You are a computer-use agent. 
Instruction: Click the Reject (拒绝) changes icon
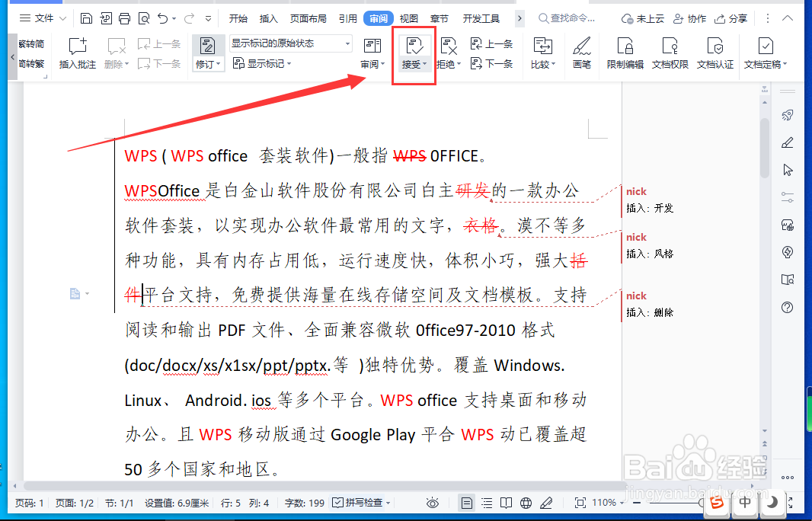click(449, 46)
